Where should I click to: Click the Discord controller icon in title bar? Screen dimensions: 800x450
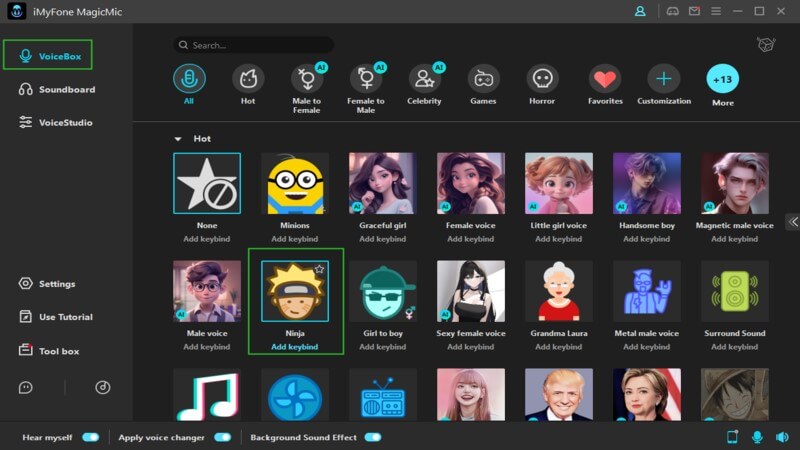tap(672, 11)
